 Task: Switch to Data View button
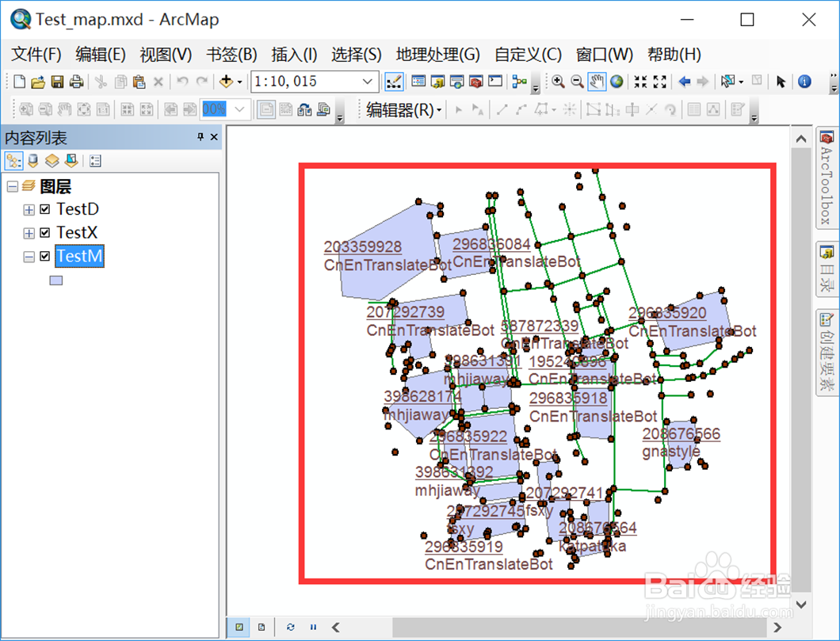click(x=239, y=627)
